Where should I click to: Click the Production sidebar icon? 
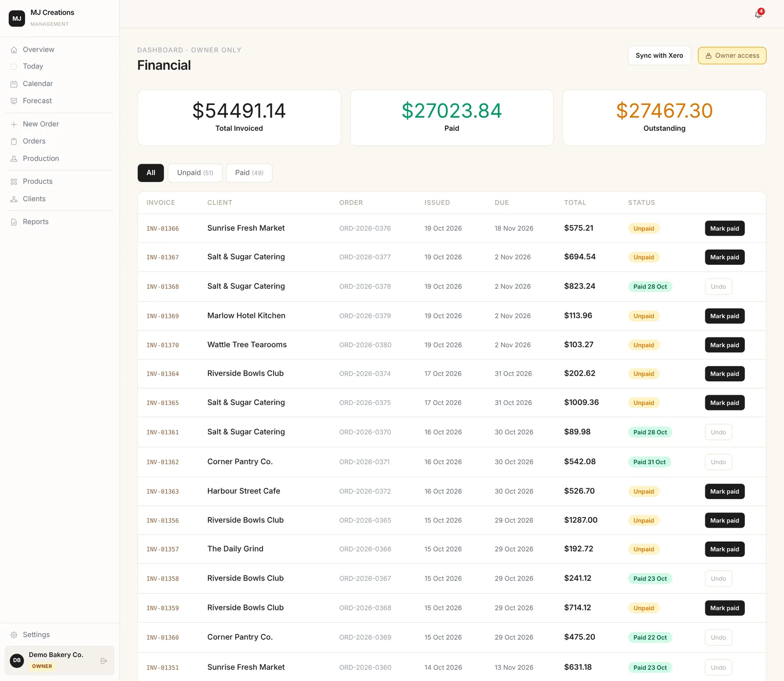click(x=14, y=159)
